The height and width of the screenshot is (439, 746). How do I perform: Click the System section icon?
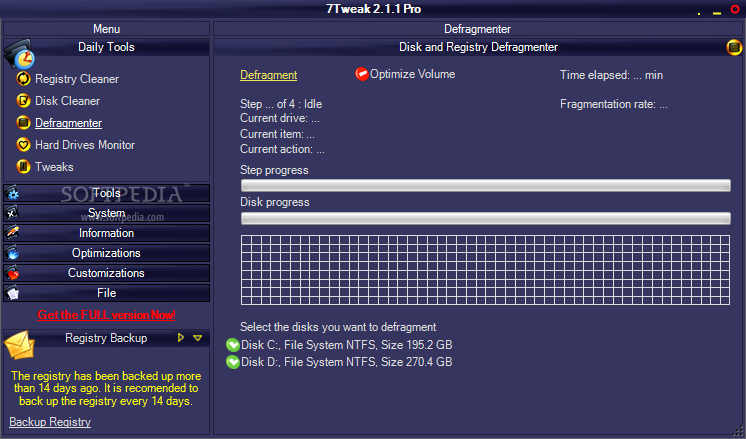(x=12, y=213)
